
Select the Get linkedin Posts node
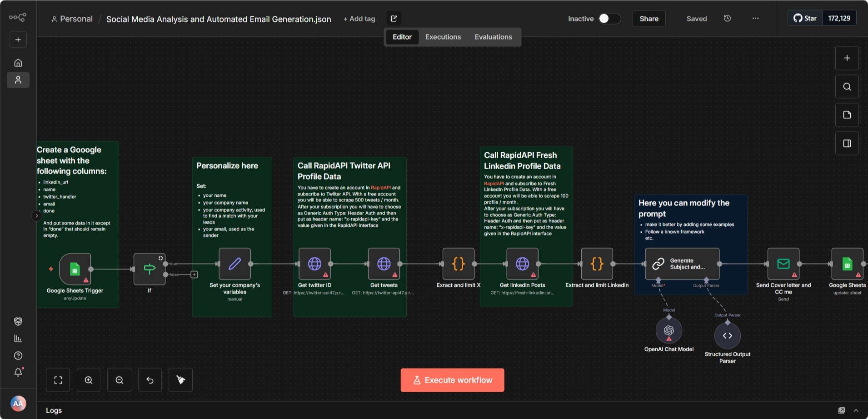tap(522, 264)
